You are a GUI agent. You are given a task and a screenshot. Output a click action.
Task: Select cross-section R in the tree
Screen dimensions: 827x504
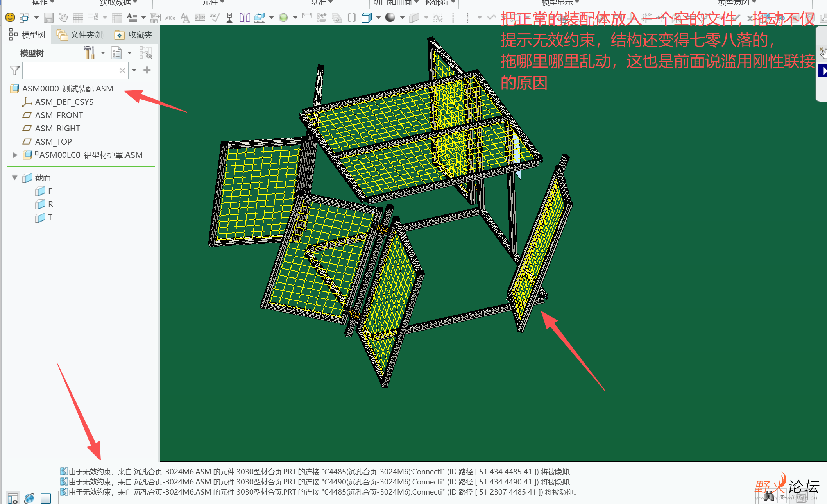point(44,204)
